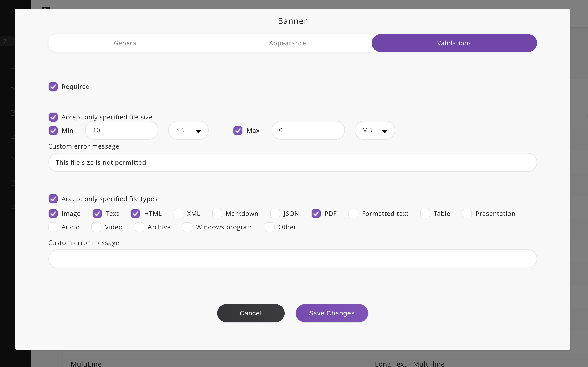This screenshot has width=588, height=367.
Task: Enable the Archive file type checkbox
Action: coord(139,227)
